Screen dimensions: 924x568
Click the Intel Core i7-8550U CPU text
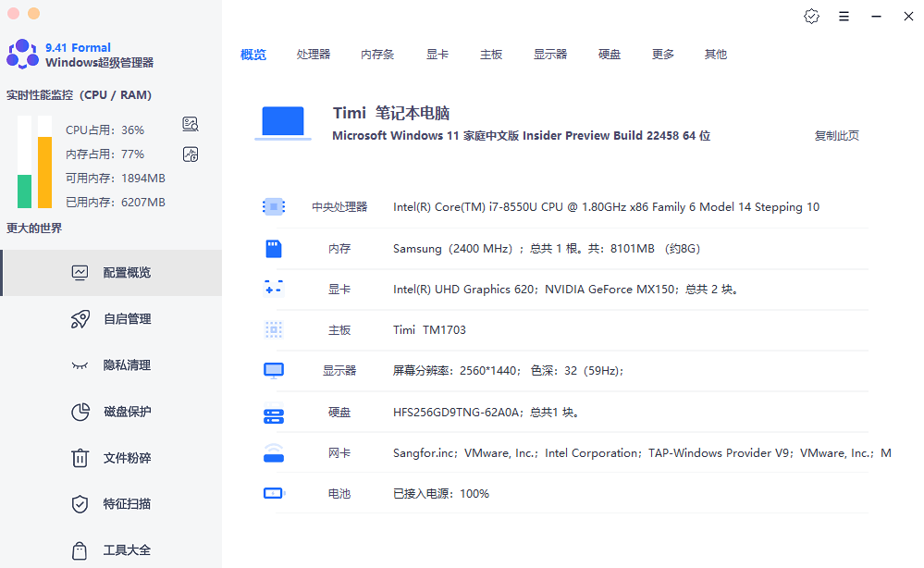tap(606, 207)
